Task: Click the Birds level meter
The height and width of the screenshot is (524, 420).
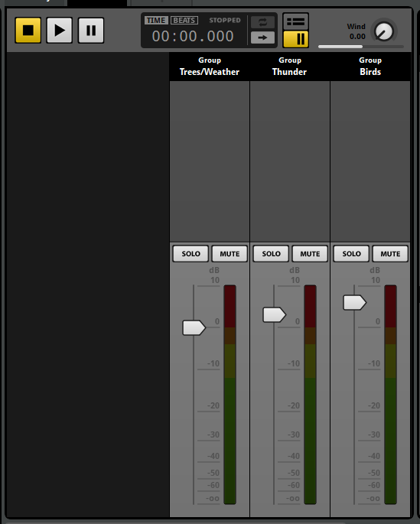Action: (x=391, y=394)
